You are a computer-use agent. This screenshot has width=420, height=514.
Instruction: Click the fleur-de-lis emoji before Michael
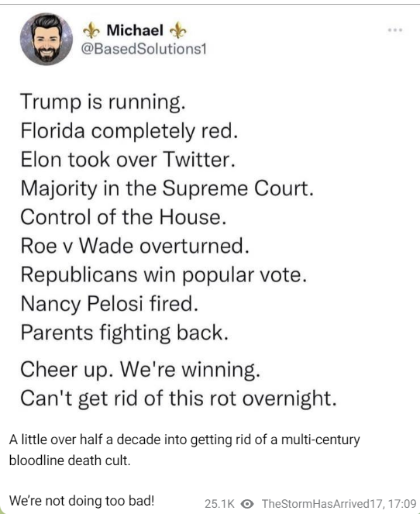[91, 30]
